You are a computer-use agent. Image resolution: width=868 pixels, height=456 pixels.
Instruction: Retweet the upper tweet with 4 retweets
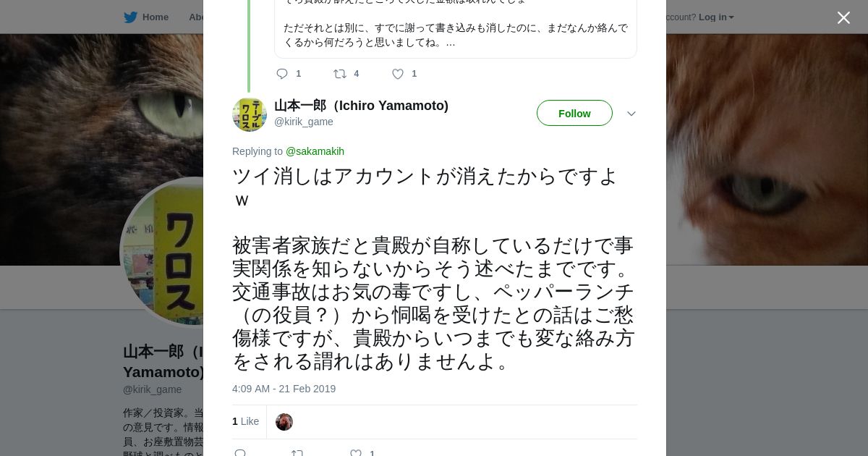click(340, 74)
